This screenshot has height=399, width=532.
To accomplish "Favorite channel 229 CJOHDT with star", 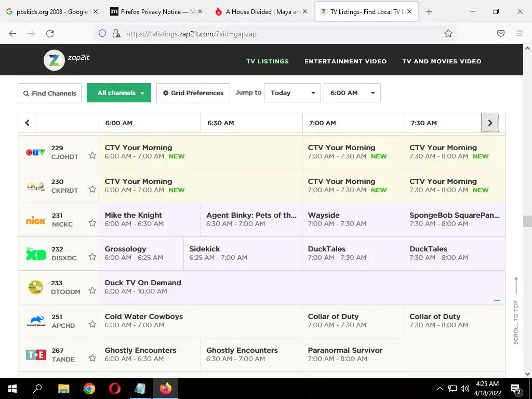I will (x=92, y=155).
